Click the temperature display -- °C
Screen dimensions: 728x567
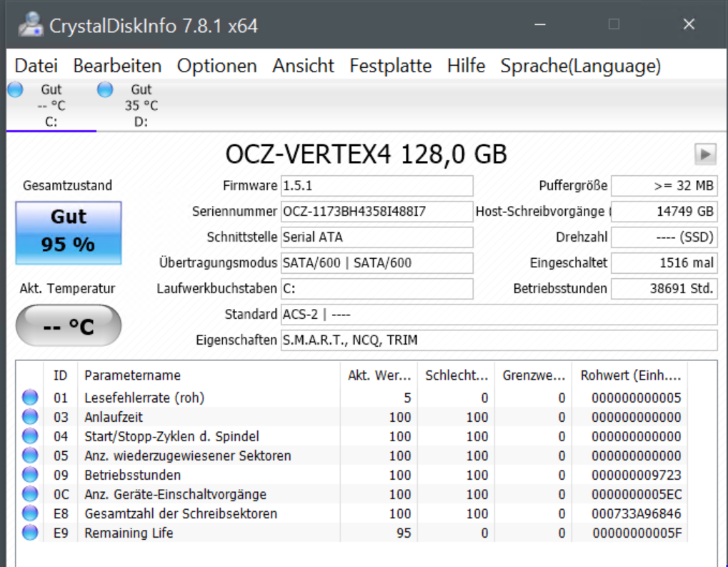[69, 325]
